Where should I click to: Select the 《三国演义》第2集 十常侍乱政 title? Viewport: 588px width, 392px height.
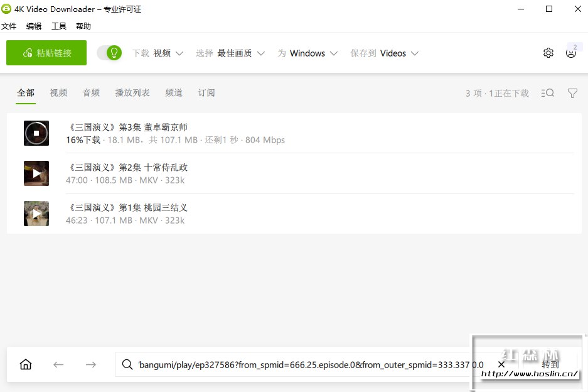127,168
